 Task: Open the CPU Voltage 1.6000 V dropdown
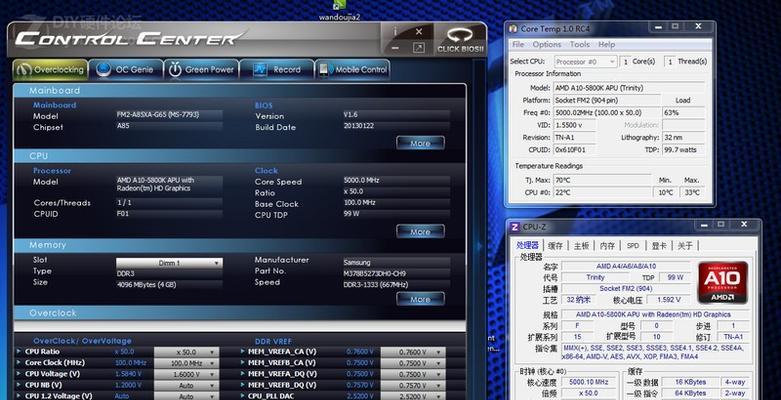point(186,374)
